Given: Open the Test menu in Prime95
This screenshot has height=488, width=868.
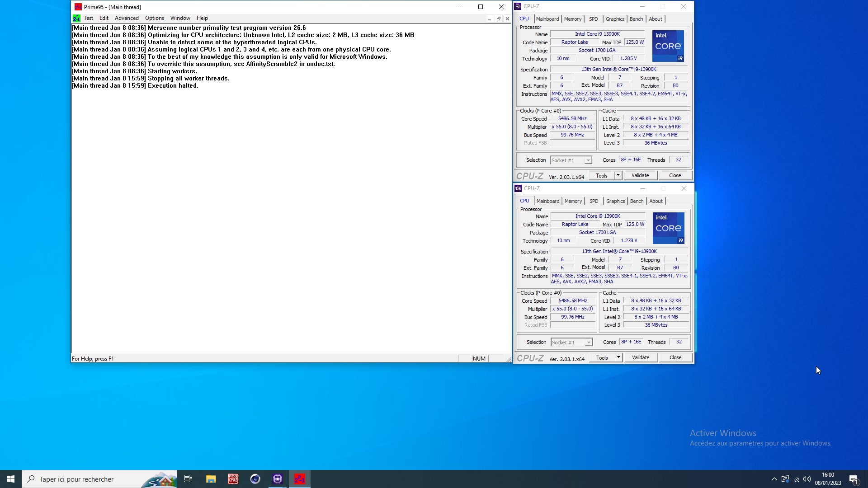Looking at the screenshot, I should 88,18.
